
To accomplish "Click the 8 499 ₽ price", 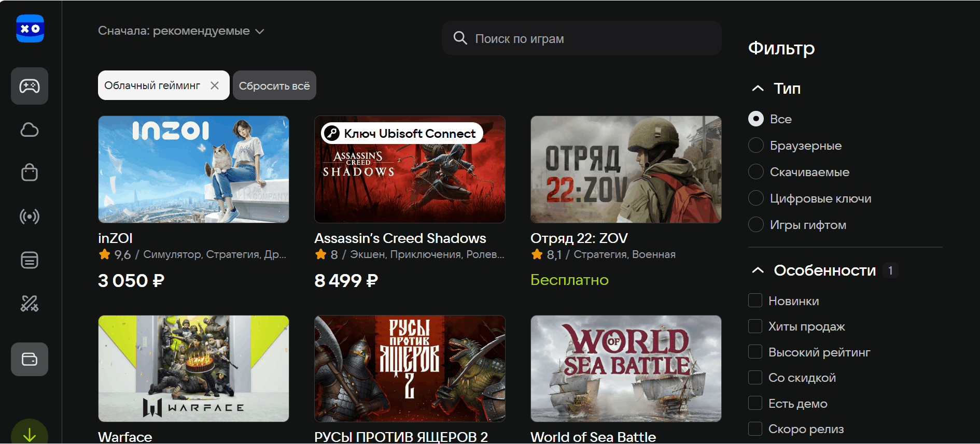I will [346, 280].
